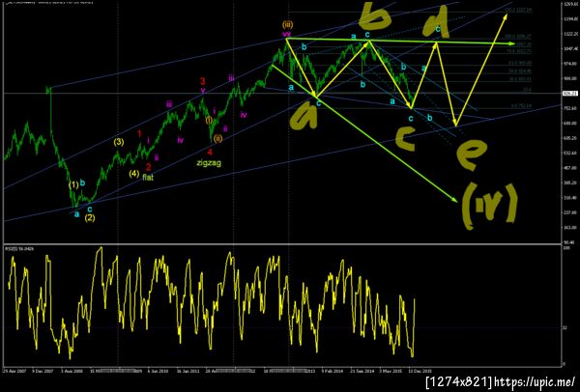
Task: Click the red "2" wave label above flat
Action: [148, 167]
